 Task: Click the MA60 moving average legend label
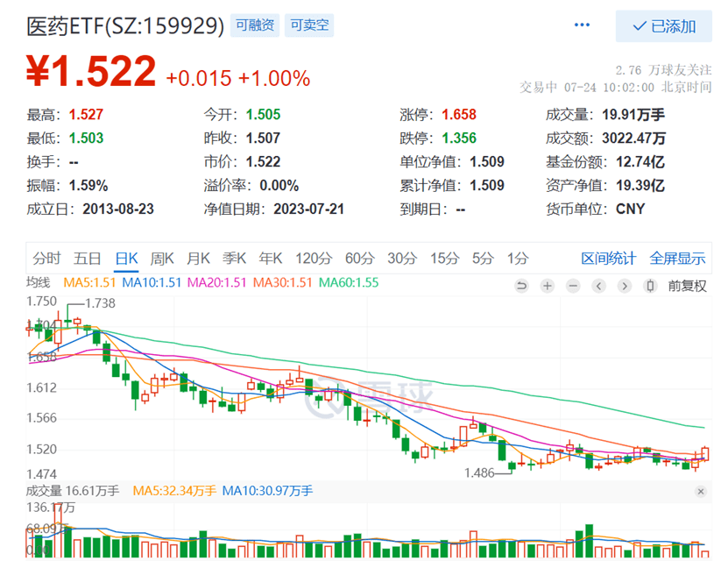pyautogui.click(x=349, y=283)
